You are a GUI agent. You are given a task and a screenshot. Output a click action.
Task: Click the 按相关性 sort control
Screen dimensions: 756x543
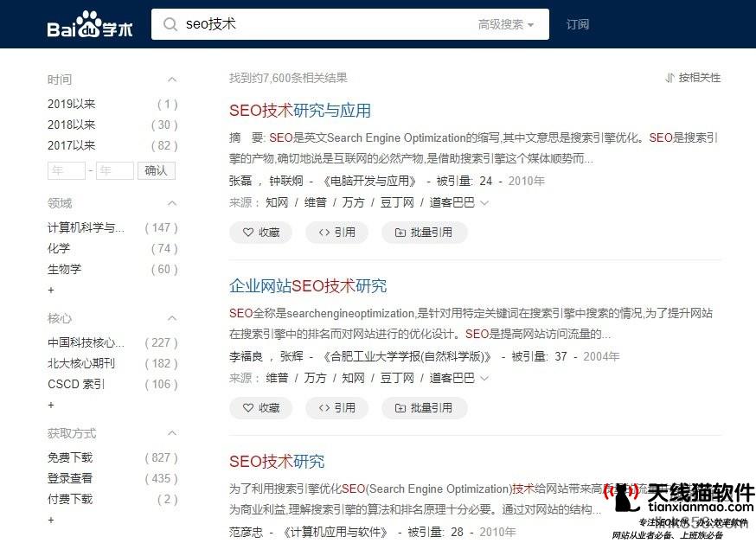[693, 78]
